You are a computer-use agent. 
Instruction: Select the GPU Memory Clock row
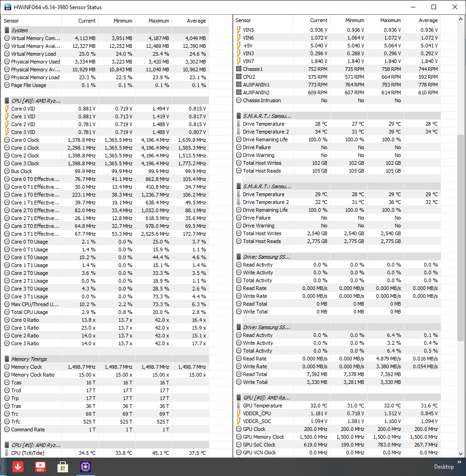click(337, 437)
